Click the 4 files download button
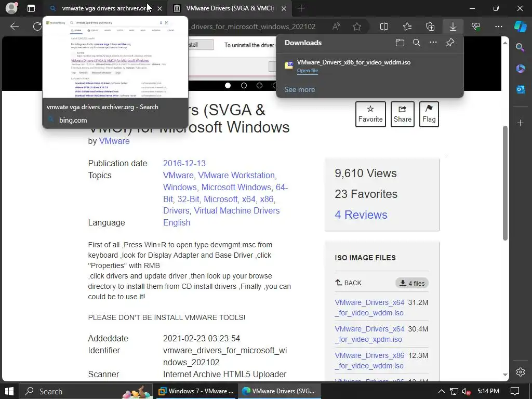Image resolution: width=532 pixels, height=399 pixels. tap(412, 283)
